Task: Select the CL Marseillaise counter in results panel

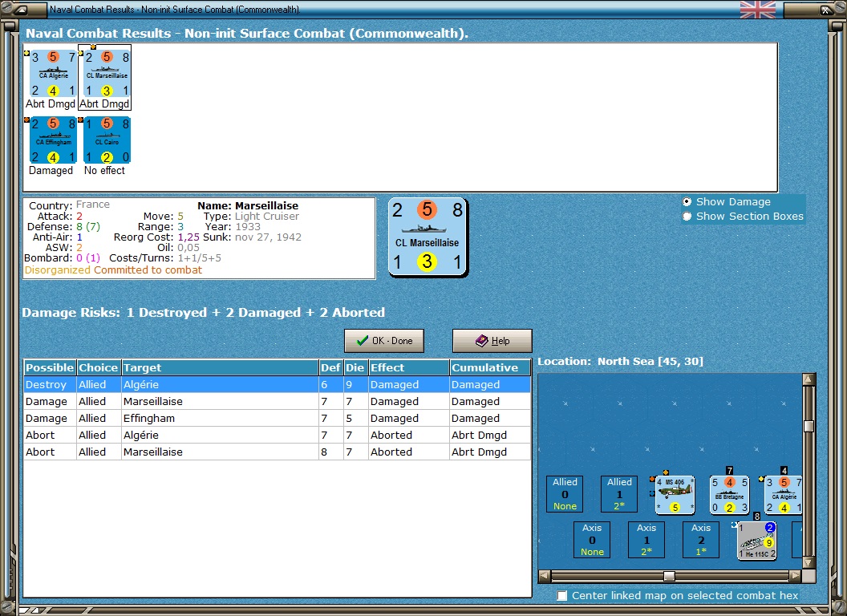Action: pyautogui.click(x=107, y=74)
